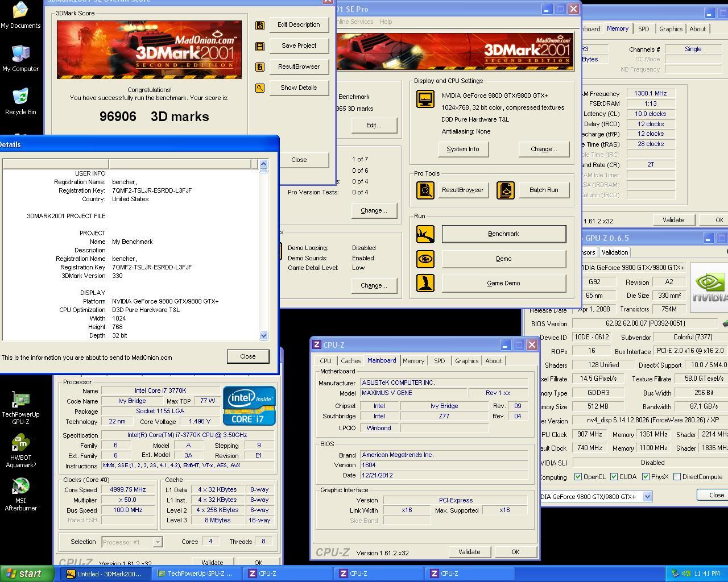Click the Change button for demo settings
The height and width of the screenshot is (582, 728).
[x=374, y=285]
